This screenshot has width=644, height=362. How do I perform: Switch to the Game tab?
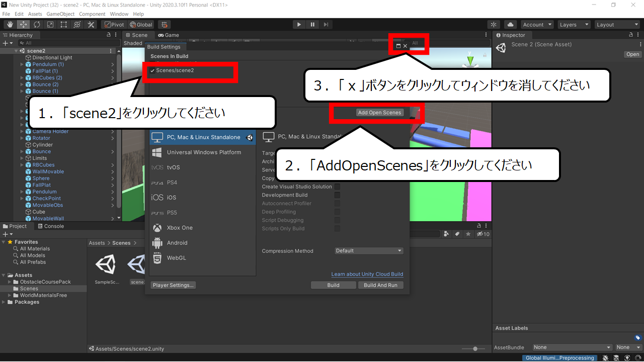pyautogui.click(x=168, y=35)
